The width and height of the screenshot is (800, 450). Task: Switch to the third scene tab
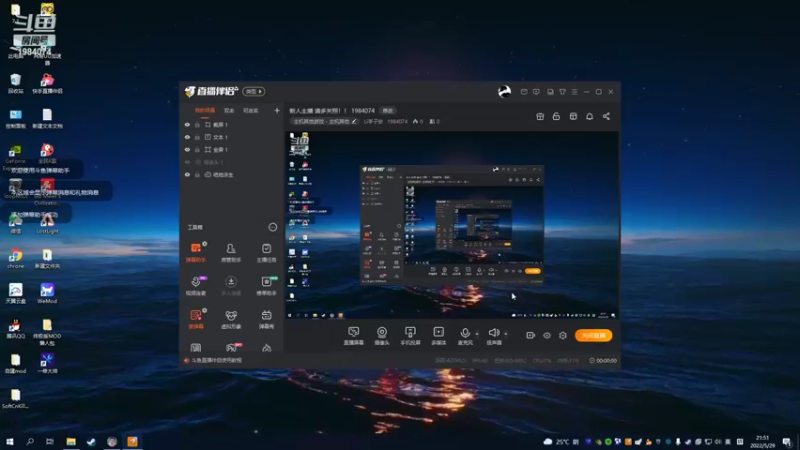(251, 110)
